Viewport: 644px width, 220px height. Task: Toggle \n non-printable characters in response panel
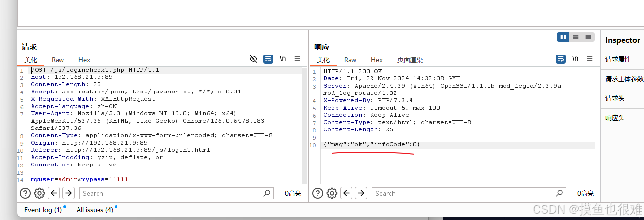click(x=575, y=59)
